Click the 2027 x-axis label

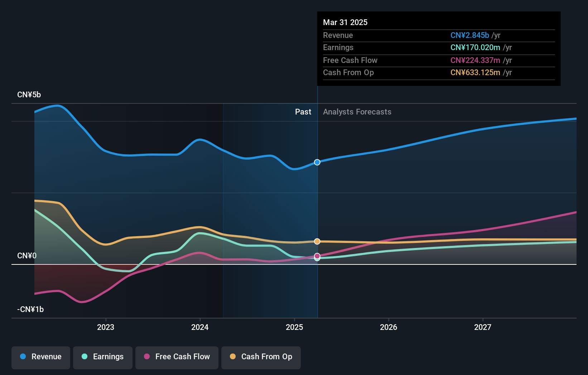[x=483, y=327]
